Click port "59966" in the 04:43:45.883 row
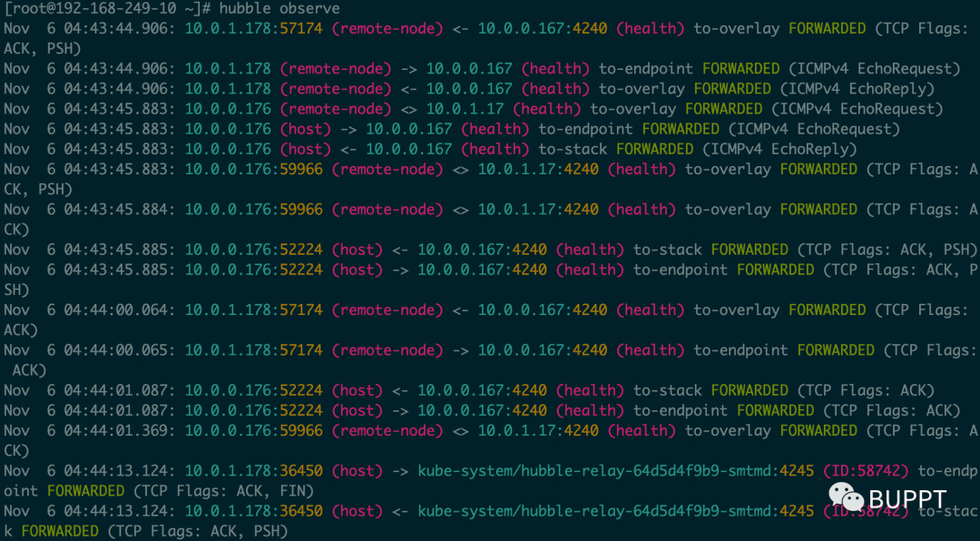This screenshot has width=980, height=541. click(301, 170)
